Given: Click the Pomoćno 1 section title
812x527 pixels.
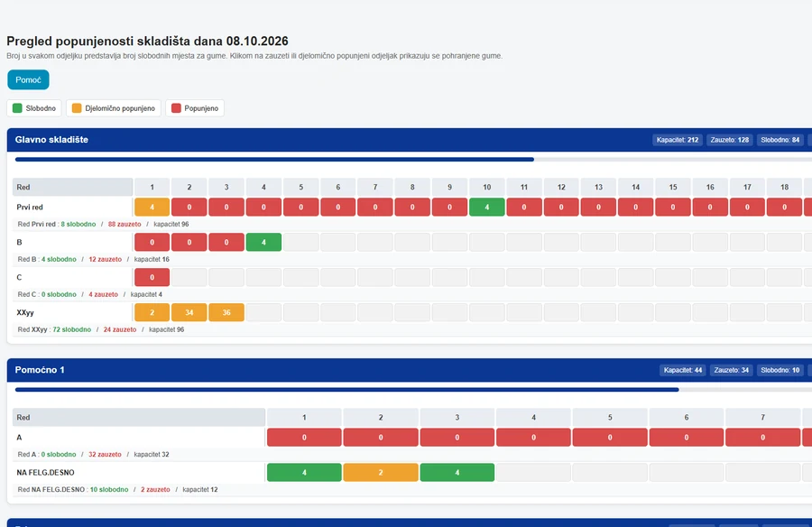Looking at the screenshot, I should tap(40, 369).
